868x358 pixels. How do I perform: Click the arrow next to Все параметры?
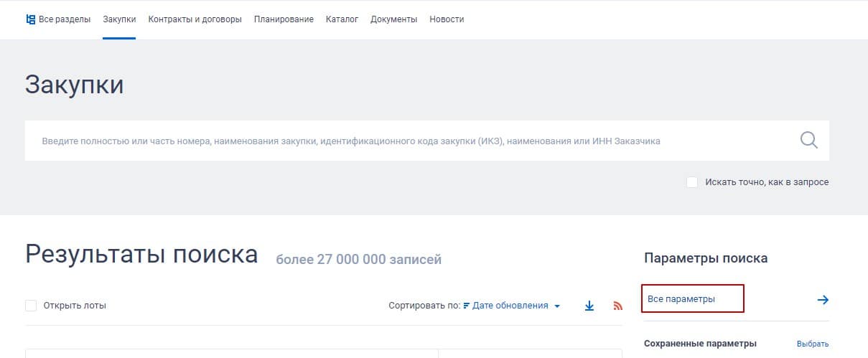(x=823, y=300)
